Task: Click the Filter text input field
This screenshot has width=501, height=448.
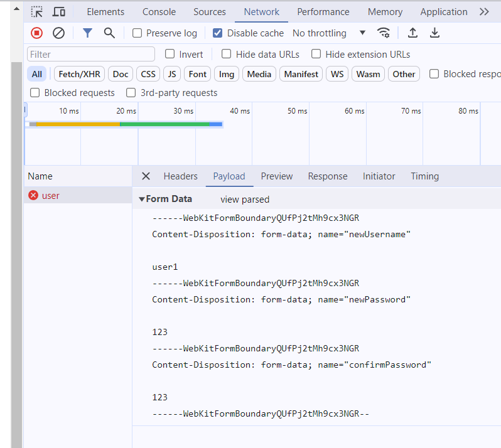Action: (x=91, y=55)
